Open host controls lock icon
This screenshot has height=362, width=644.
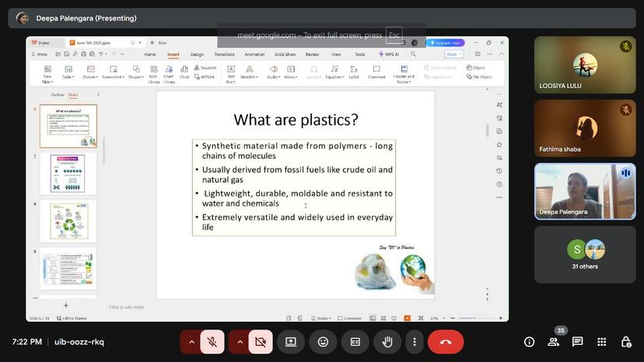(x=625, y=342)
